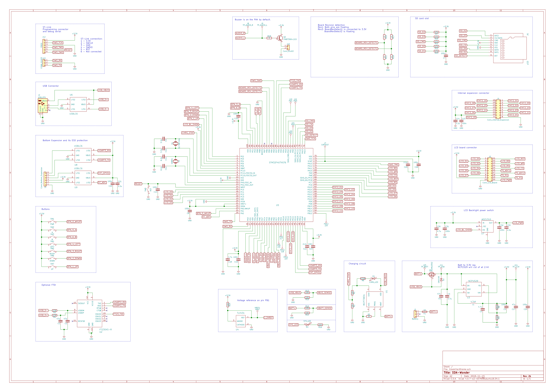Click the 'Optional FTDI' section heading
Viewport: 555px width, 392px height.
pos(49,285)
